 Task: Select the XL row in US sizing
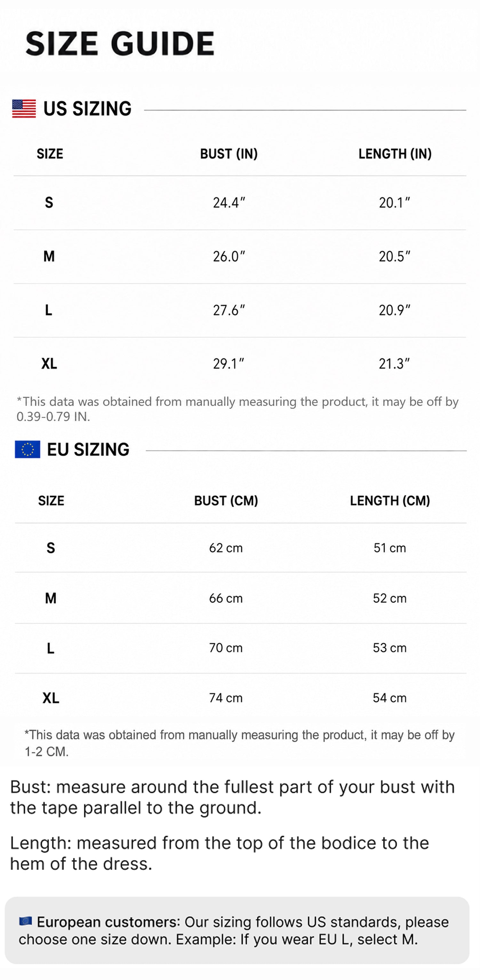pos(240,364)
